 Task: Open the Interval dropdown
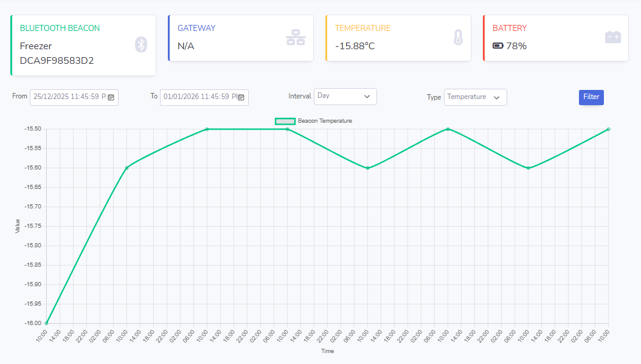click(x=345, y=97)
